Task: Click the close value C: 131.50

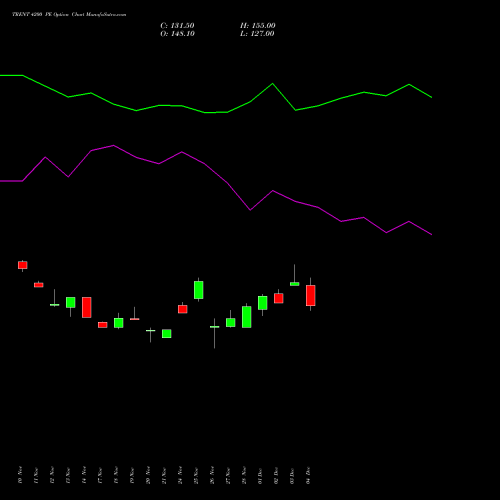Action: coord(177,26)
